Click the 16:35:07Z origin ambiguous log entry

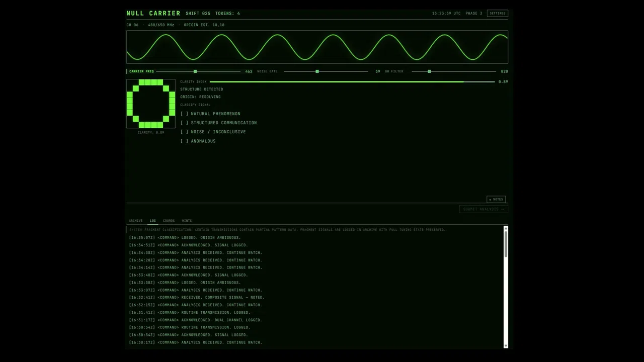[185, 238]
